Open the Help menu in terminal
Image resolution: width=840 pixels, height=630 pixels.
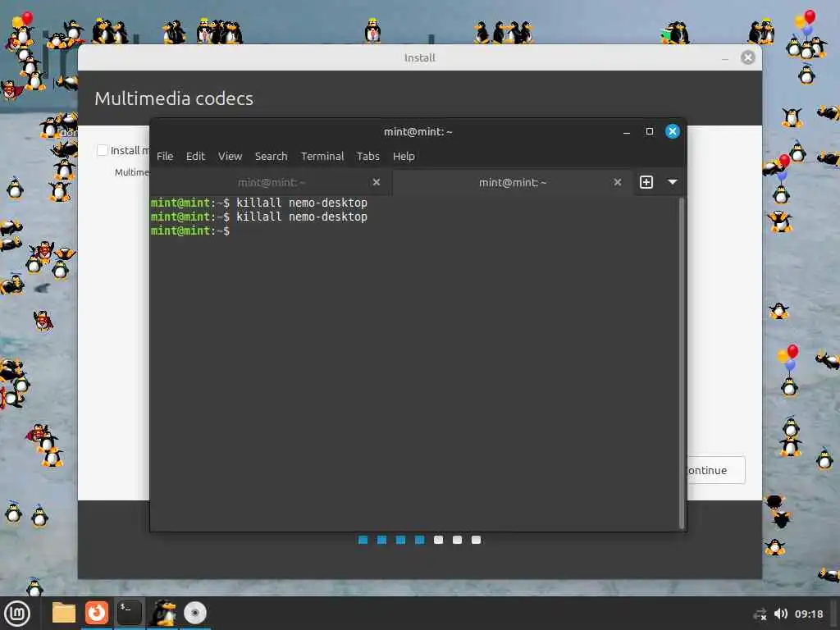pyautogui.click(x=404, y=157)
